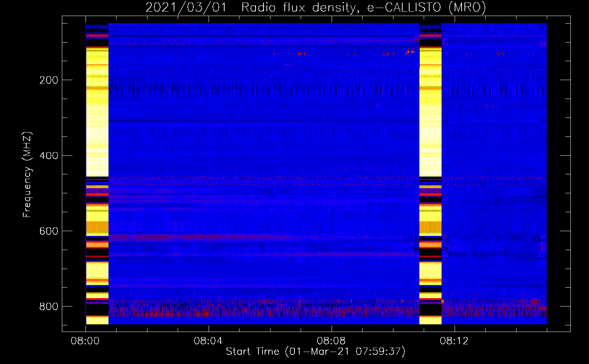Click the 400 frequency tick label
This screenshot has height=364, width=589.
click(48, 156)
